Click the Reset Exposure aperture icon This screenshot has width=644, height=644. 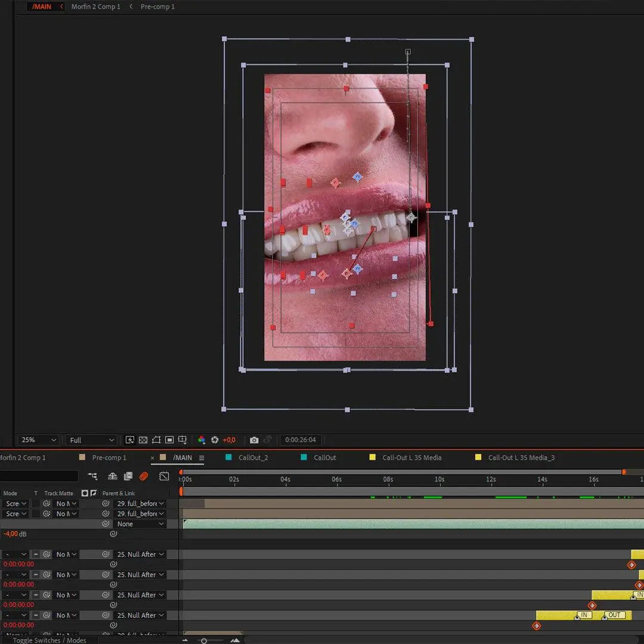click(215, 440)
